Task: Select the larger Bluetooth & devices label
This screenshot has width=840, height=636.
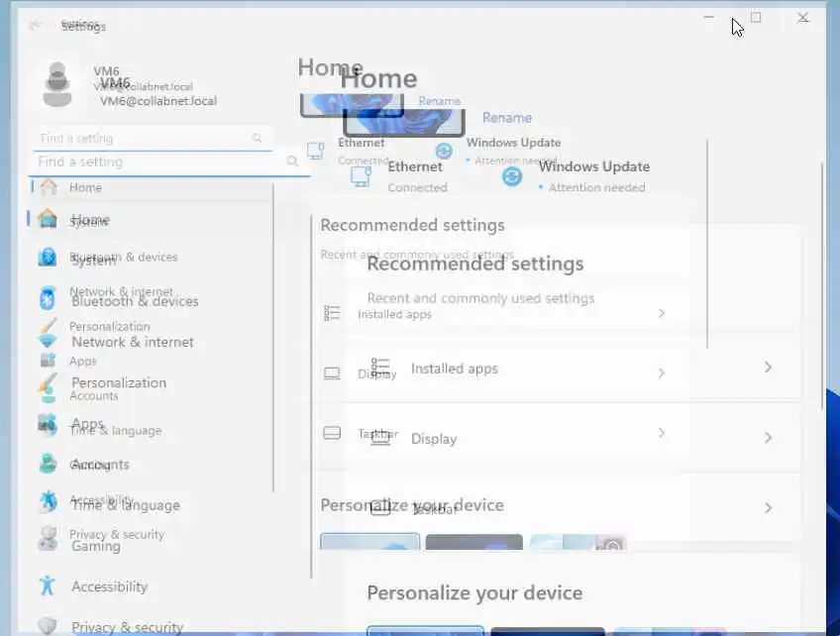Action: [x=135, y=302]
